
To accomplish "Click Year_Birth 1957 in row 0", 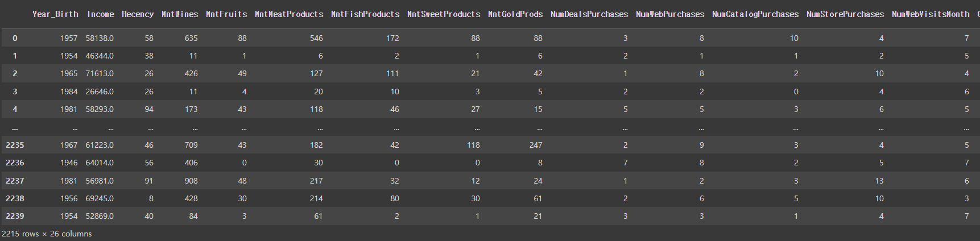I will pyautogui.click(x=69, y=38).
